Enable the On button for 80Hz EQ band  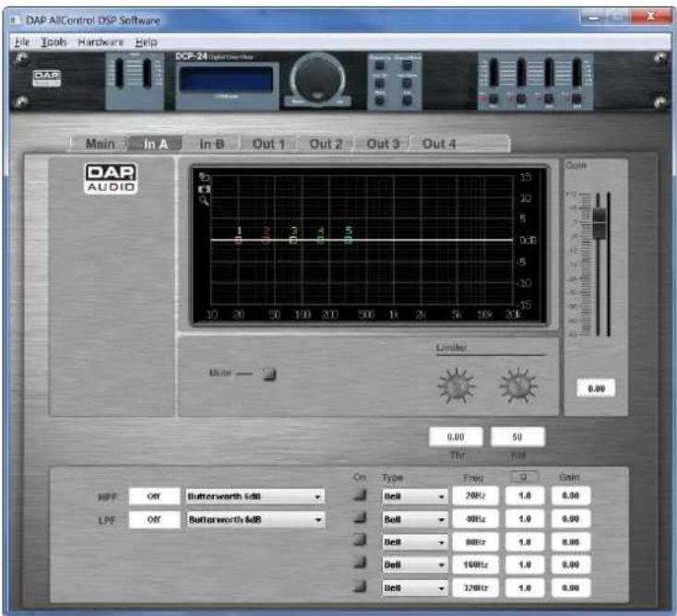(359, 539)
